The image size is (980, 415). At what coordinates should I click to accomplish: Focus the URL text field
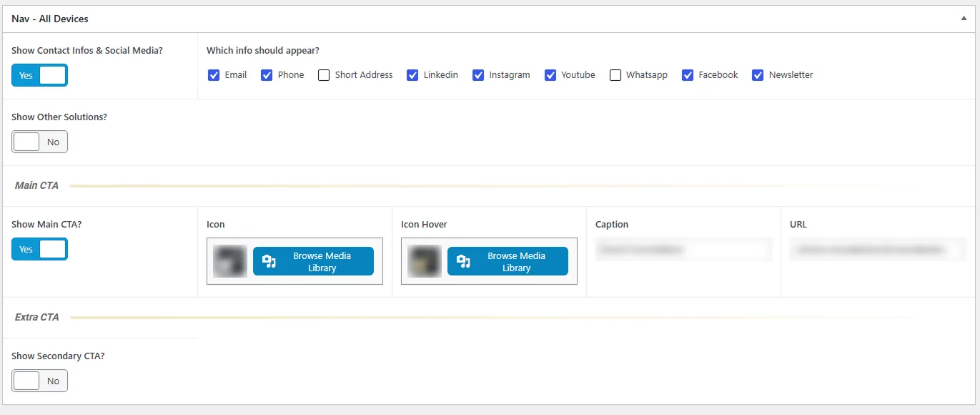click(878, 250)
